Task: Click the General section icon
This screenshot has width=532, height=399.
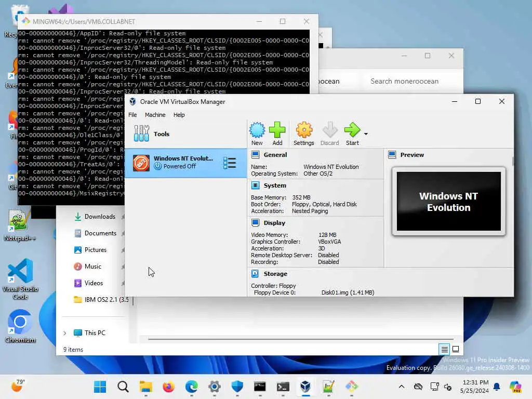Action: [256, 155]
